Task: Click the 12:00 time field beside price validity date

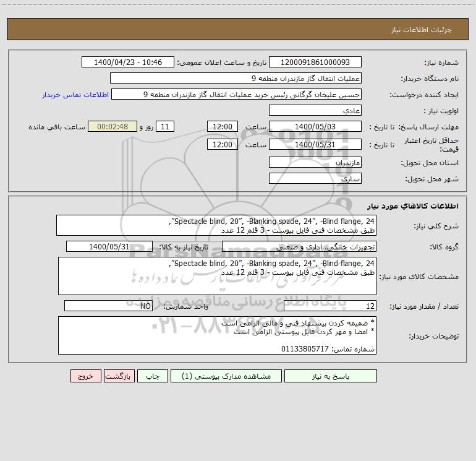Action: tap(222, 144)
